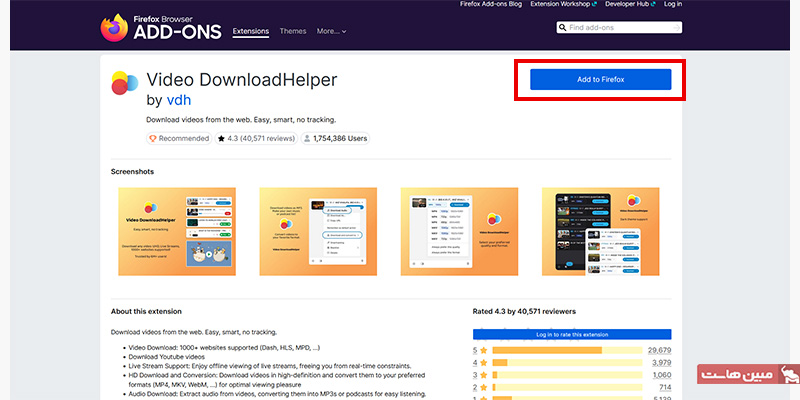The height and width of the screenshot is (400, 800).
Task: Open Developer Hub link
Action: click(x=630, y=4)
